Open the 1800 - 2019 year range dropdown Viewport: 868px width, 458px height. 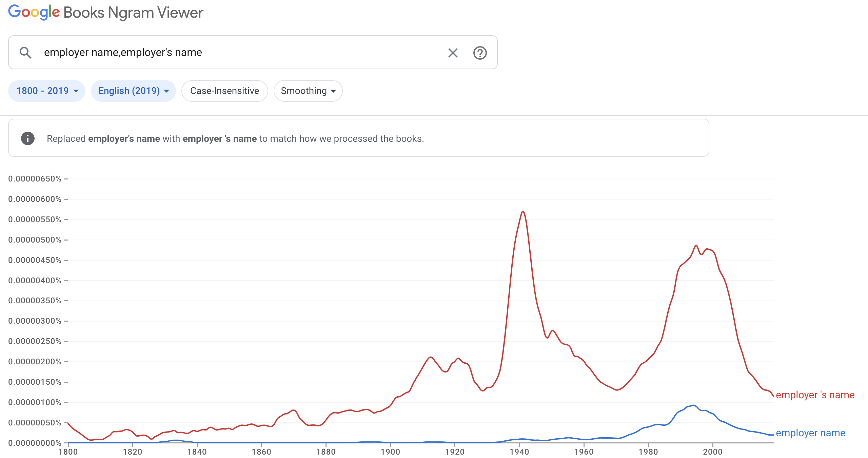pos(47,91)
